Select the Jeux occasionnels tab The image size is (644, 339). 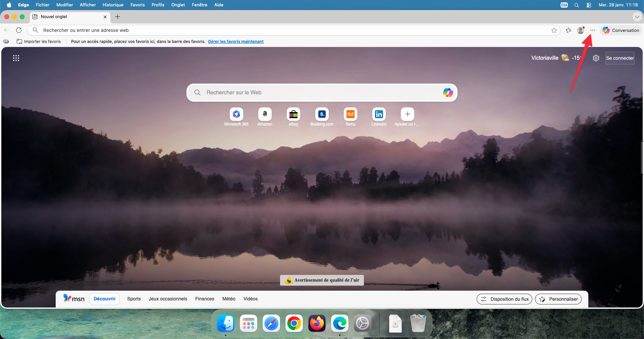point(168,299)
